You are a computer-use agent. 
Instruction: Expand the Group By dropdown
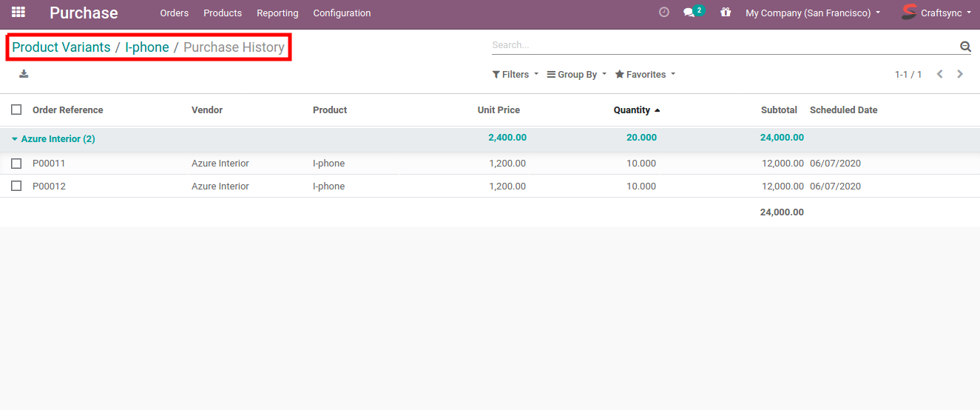[576, 75]
